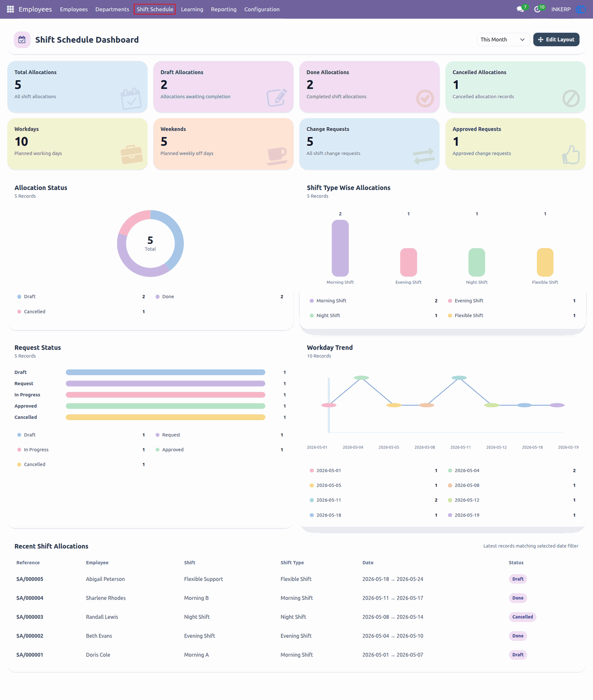Click the Edit Layout button
Screen dimensions: 593x700
click(556, 40)
